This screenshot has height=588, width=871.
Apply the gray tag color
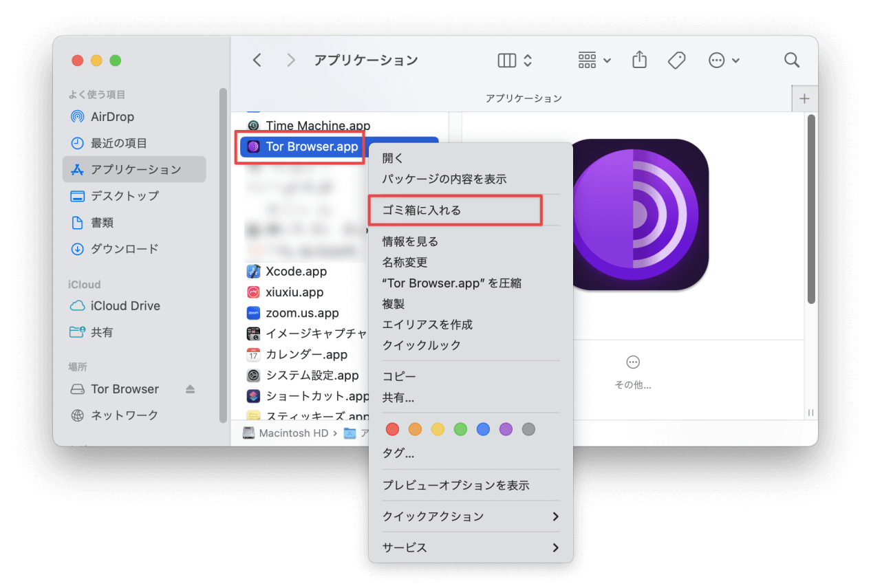coord(528,429)
